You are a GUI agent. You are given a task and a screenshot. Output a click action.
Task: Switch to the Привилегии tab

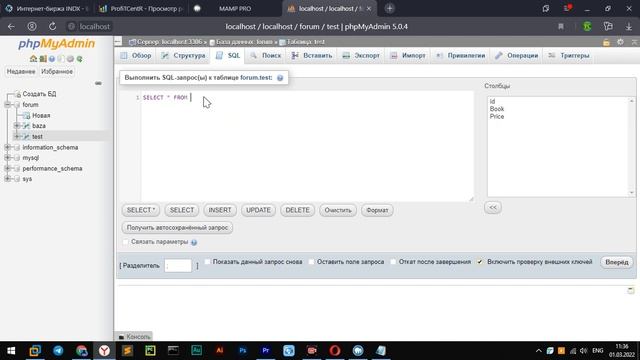tap(461, 56)
